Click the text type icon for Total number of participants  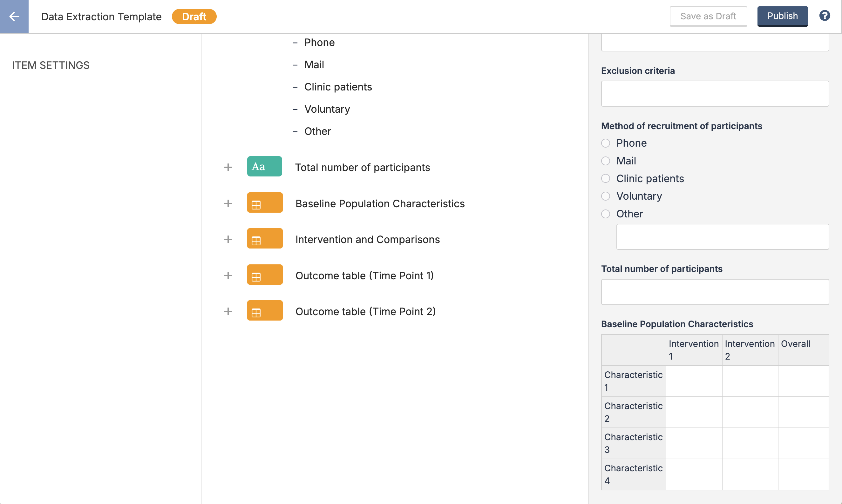(x=264, y=166)
